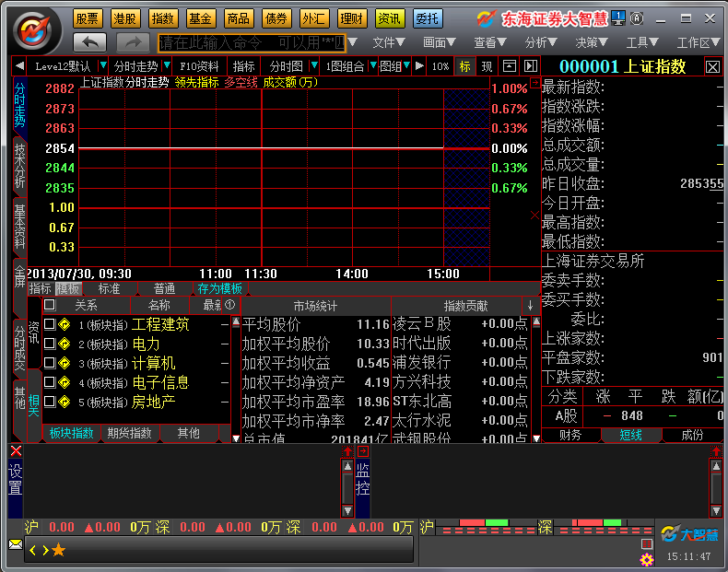The image size is (728, 572).
Task: Expand the 分时走势 toolbar dropdown arrow
Action: pos(167,65)
